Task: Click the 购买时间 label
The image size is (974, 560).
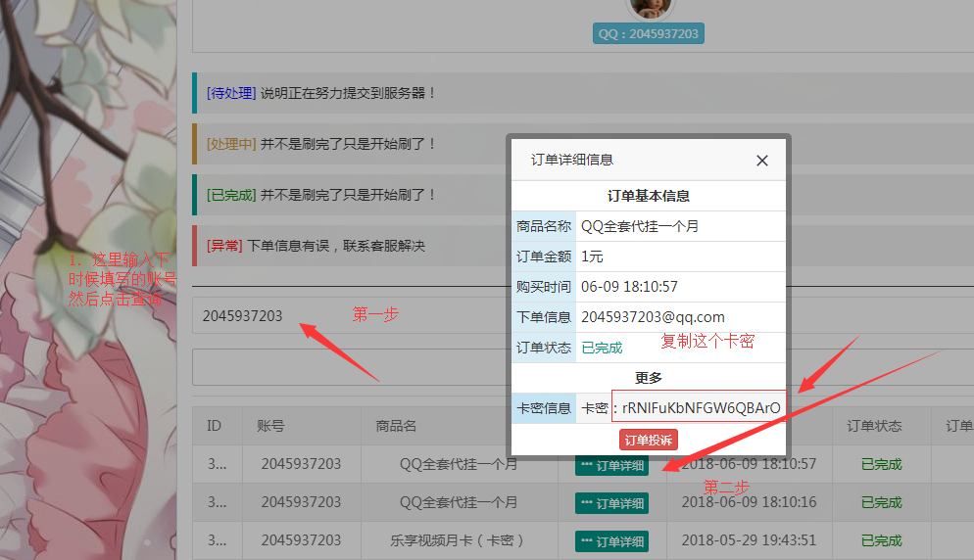Action: [544, 287]
